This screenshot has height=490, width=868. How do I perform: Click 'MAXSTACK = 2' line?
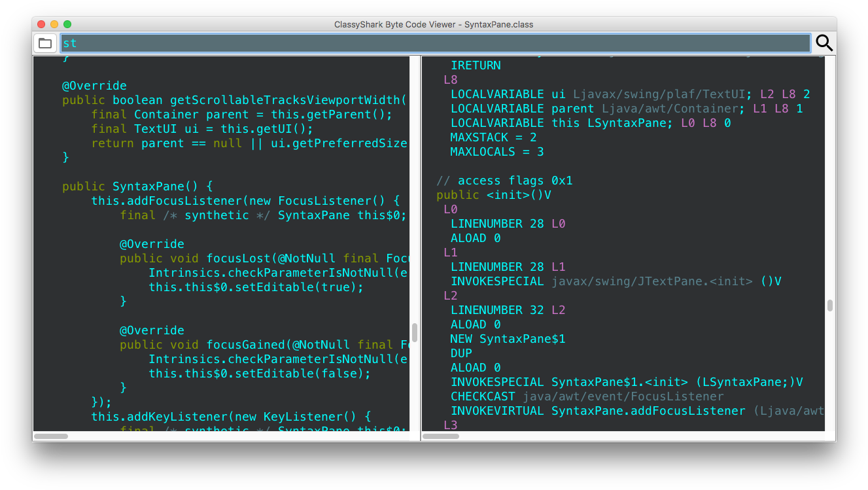click(494, 137)
